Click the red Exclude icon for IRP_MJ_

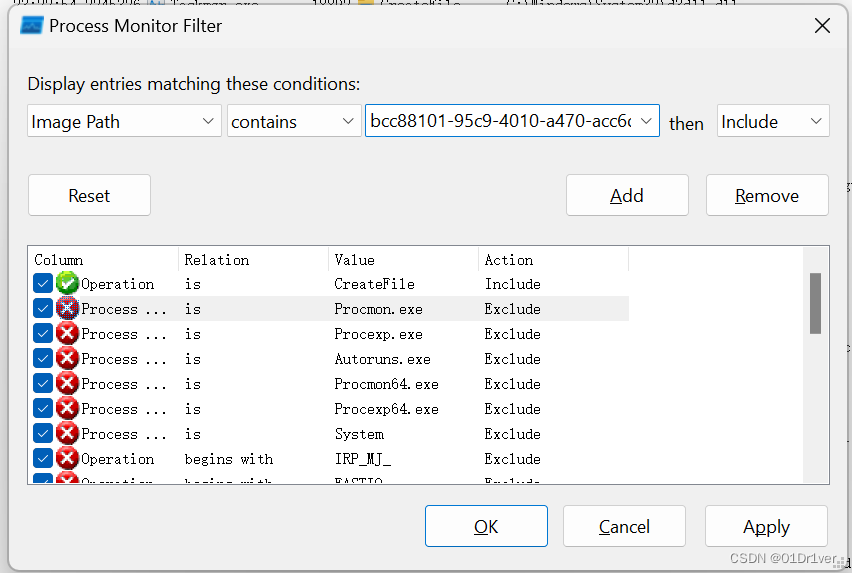67,459
